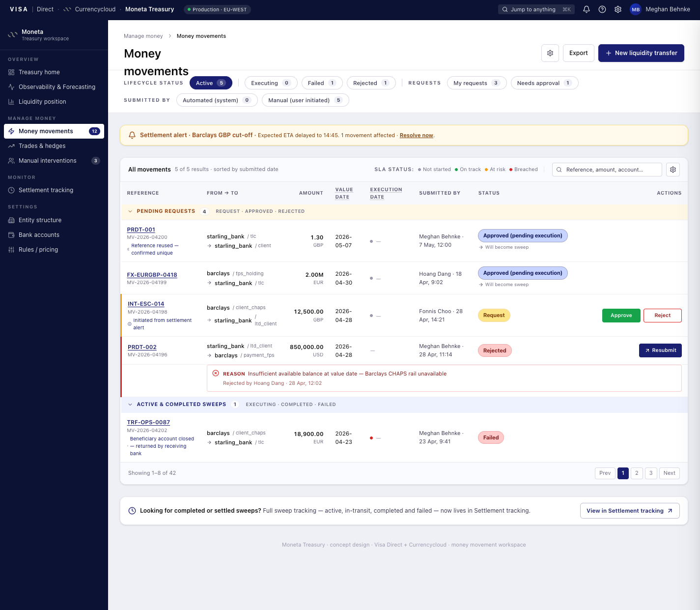
Task: Open TRF-OPS-0087 reference link
Action: pyautogui.click(x=148, y=422)
